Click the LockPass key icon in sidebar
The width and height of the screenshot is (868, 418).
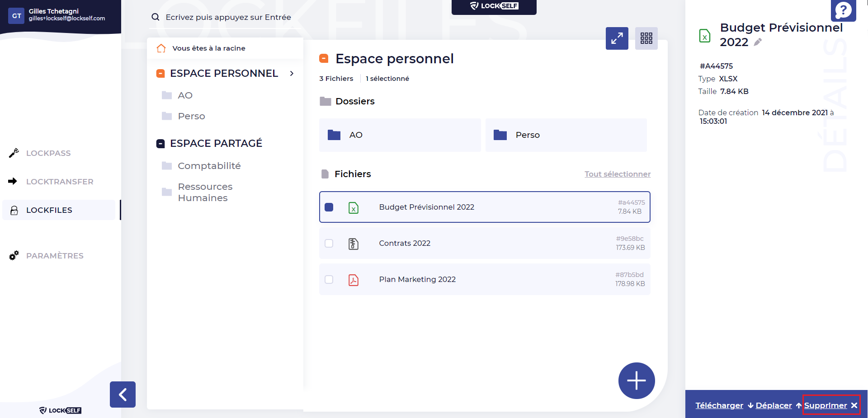click(14, 153)
